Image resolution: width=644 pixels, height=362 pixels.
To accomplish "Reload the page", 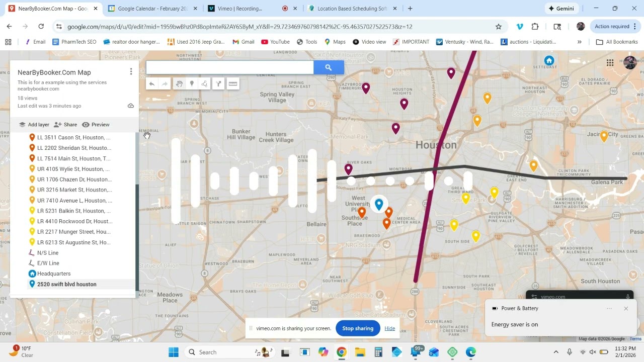I will click(x=41, y=27).
